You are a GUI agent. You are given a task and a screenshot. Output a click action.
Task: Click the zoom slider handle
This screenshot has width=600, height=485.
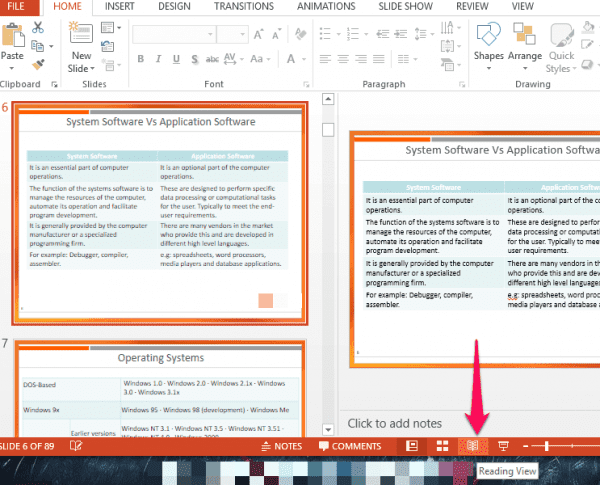pos(547,446)
